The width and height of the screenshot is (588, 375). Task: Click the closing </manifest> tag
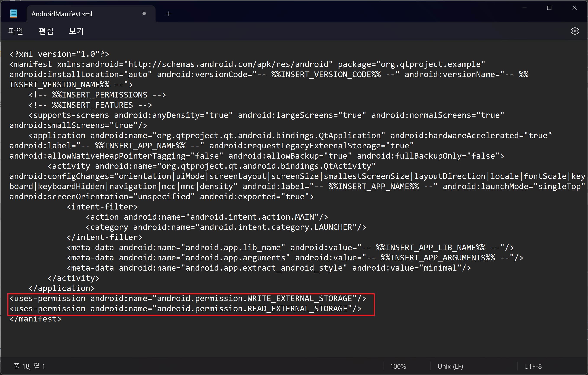(36, 319)
